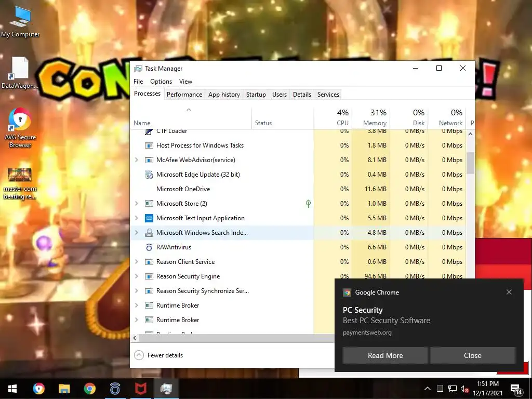Click the Microsoft Windows Search Indexer icon
Image resolution: width=532 pixels, height=399 pixels.
click(149, 233)
